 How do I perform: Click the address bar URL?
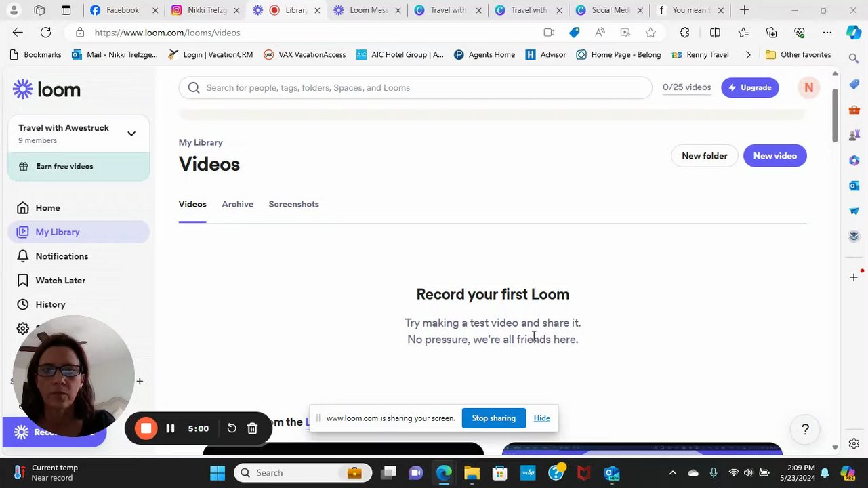click(x=167, y=33)
